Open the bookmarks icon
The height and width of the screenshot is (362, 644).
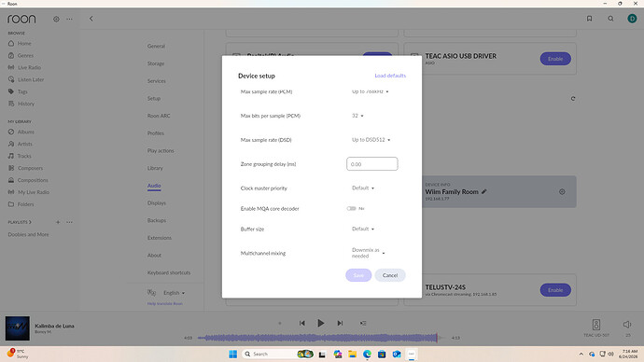[589, 19]
